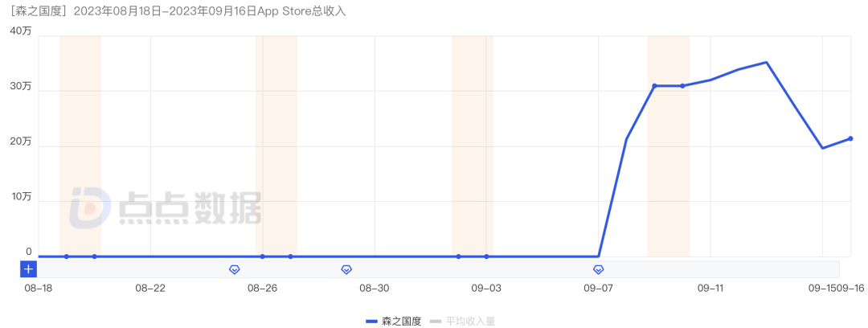This screenshot has height=328, width=868.
Task: Select the data point on 09-10
Action: coord(682,86)
